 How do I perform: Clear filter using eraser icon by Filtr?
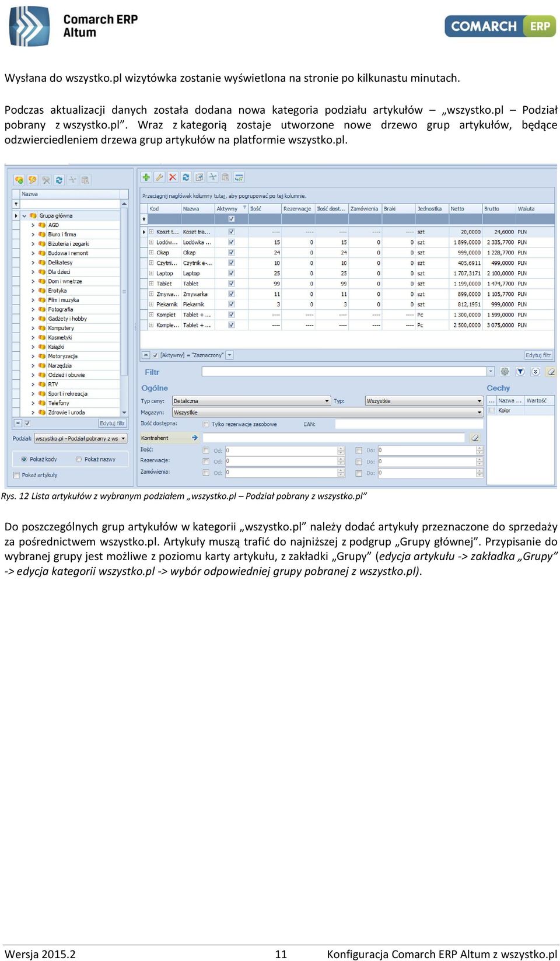[x=551, y=372]
